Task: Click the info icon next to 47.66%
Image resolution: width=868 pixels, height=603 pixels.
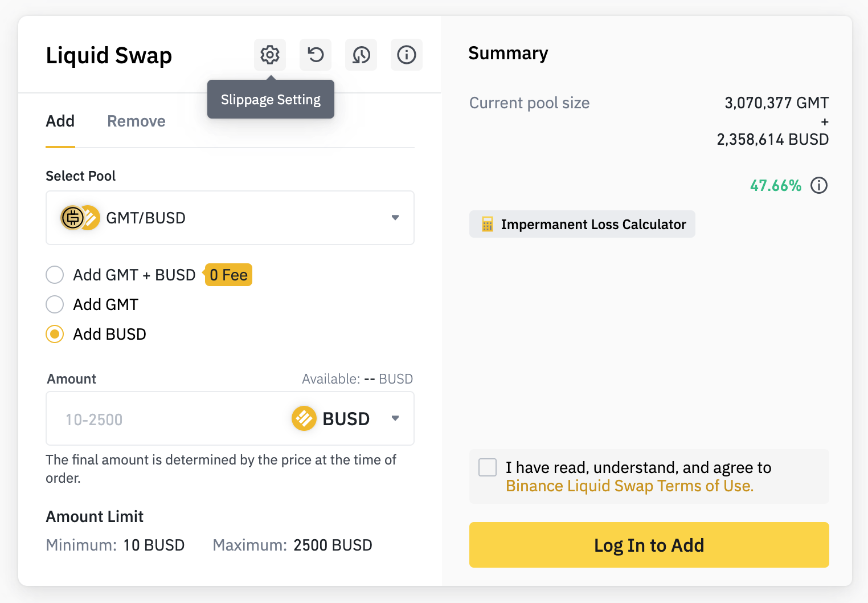Action: [x=819, y=185]
